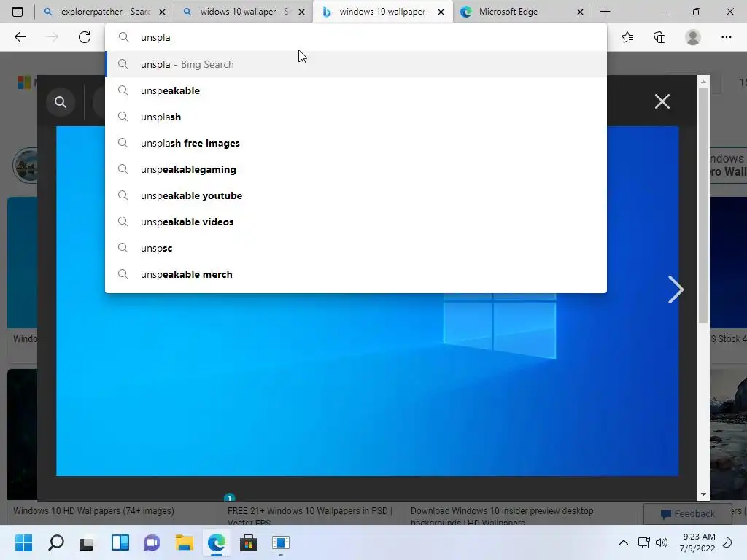Image resolution: width=747 pixels, height=560 pixels.
Task: Close the widows 10 wallaper tab
Action: tap(301, 12)
